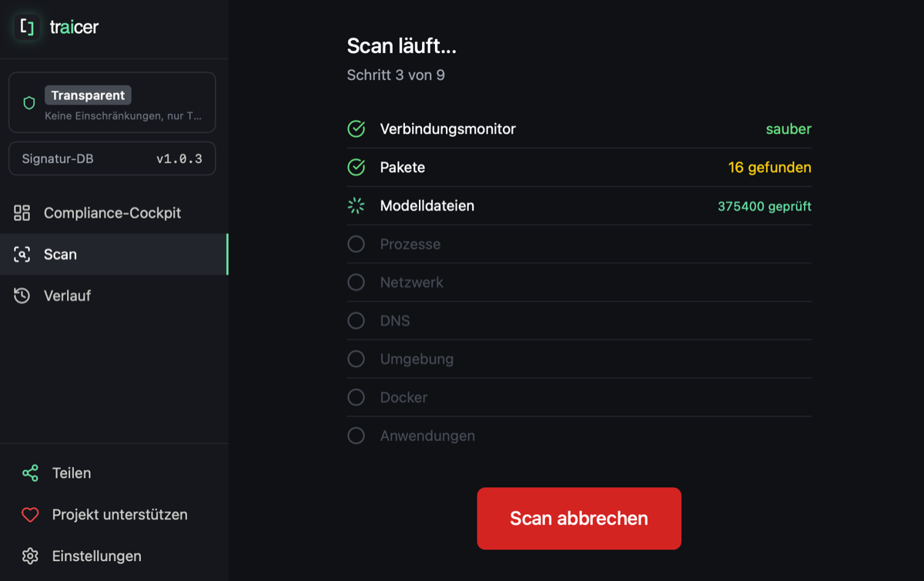Screen dimensions: 924x581
Task: Click the traicer logo icon
Action: (x=26, y=27)
